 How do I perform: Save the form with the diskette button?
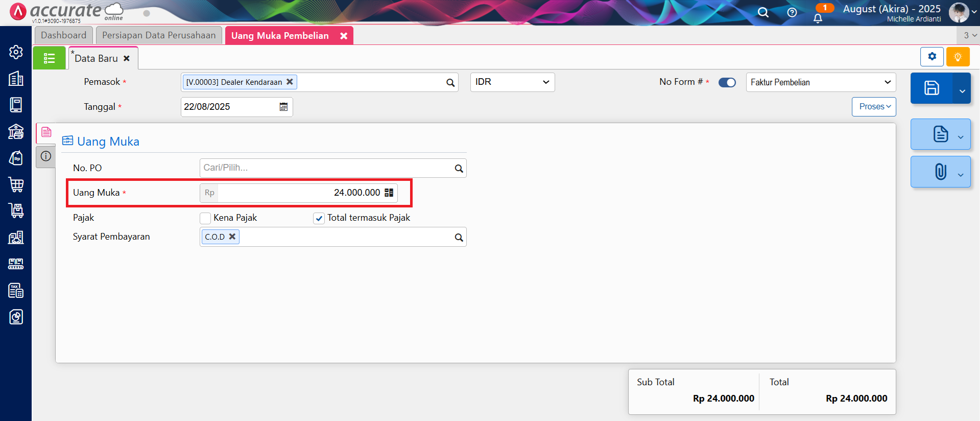coord(931,88)
